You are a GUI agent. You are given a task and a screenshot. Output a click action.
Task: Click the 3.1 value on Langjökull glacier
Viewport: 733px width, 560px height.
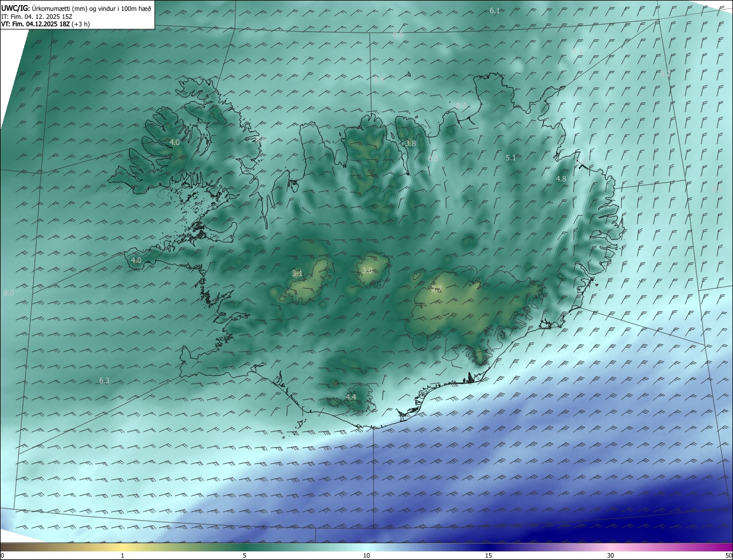[x=297, y=274]
